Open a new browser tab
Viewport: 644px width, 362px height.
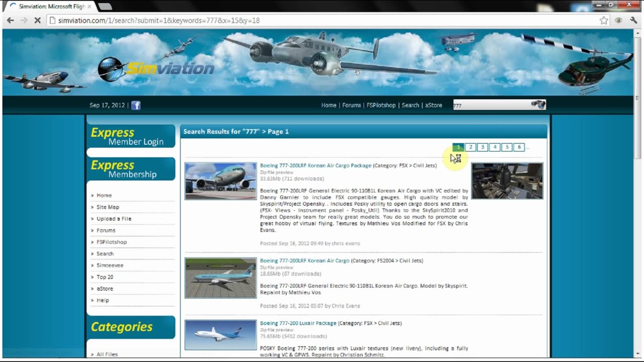point(105,7)
